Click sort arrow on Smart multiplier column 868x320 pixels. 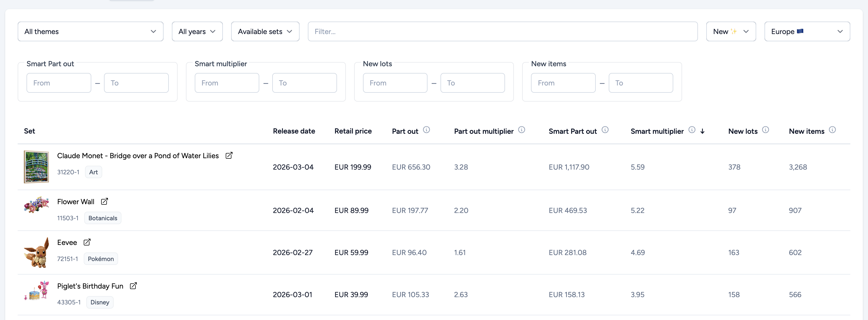click(x=703, y=131)
